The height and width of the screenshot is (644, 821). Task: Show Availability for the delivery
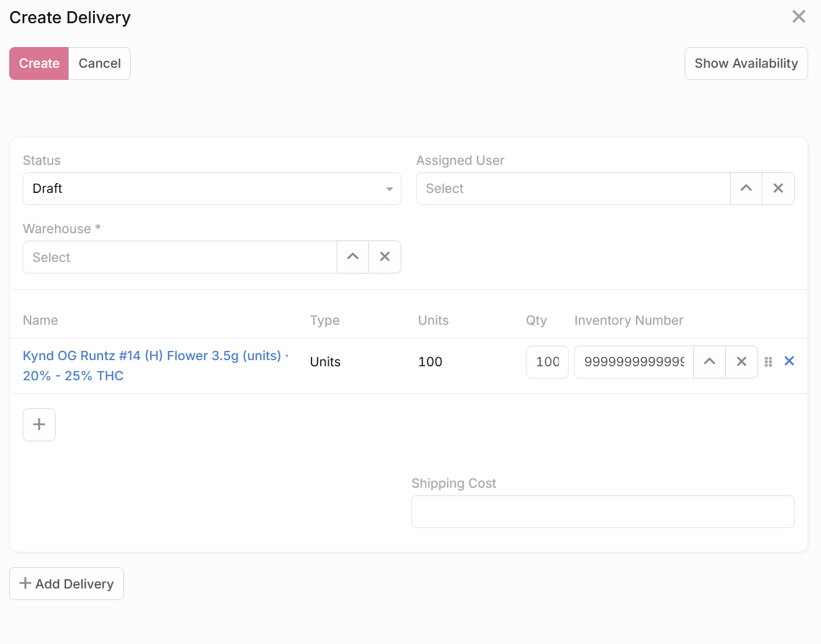pyautogui.click(x=746, y=63)
